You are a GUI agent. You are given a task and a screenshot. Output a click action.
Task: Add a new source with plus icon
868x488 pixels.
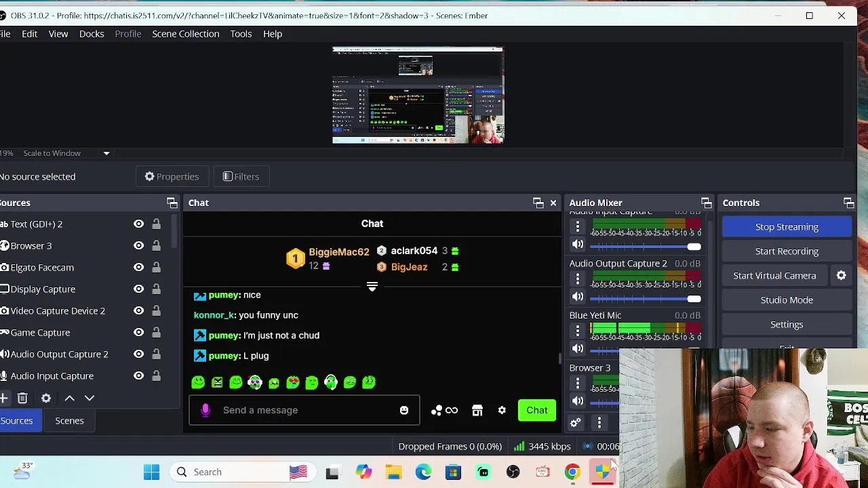click(3, 398)
